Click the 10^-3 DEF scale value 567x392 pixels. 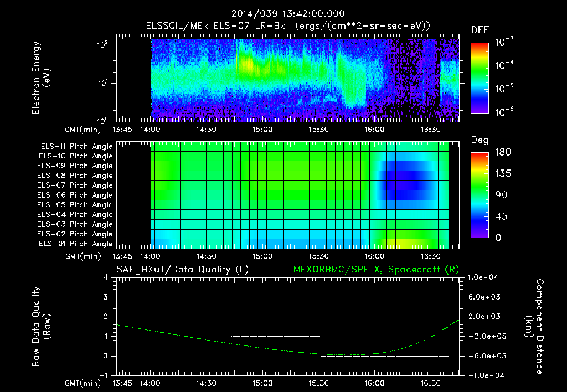coord(504,41)
